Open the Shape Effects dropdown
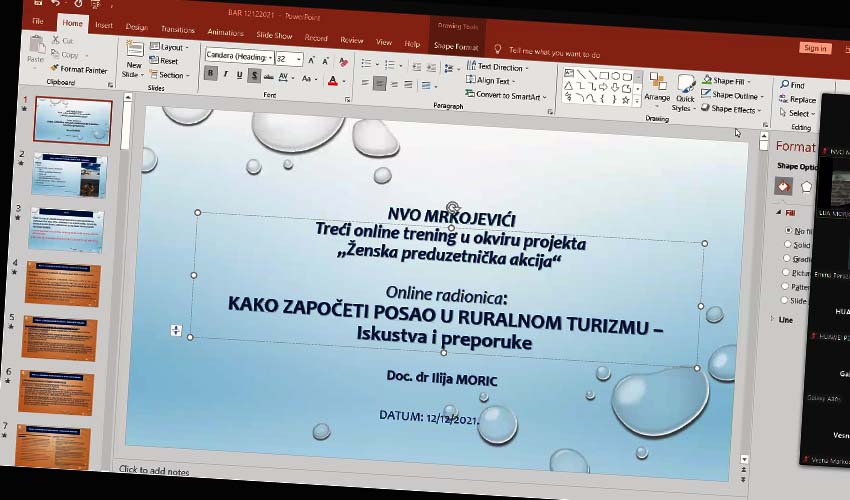 731,108
